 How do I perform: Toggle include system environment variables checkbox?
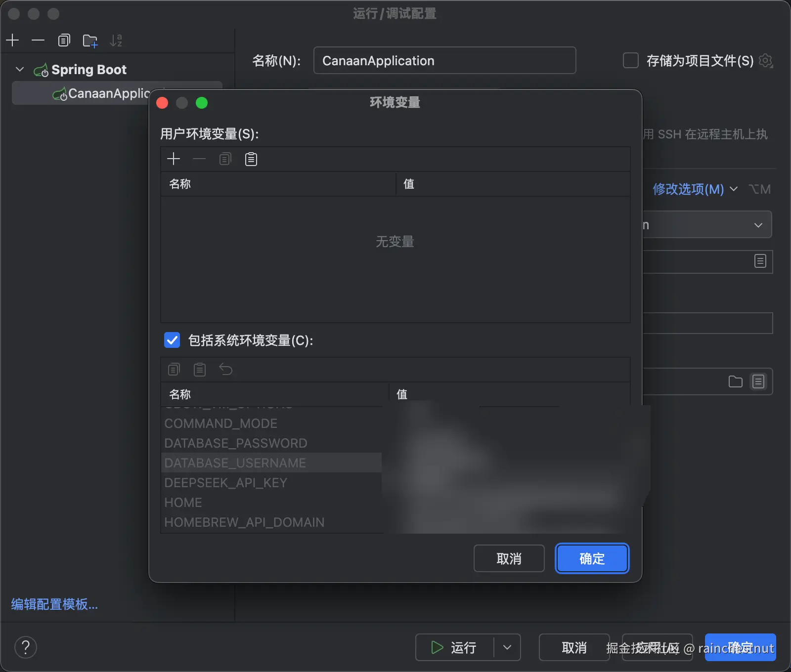[x=172, y=340]
